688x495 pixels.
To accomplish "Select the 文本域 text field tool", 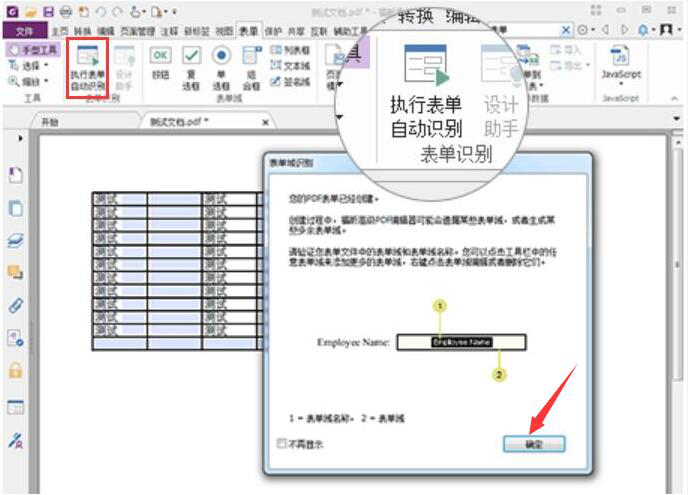I will 290,66.
